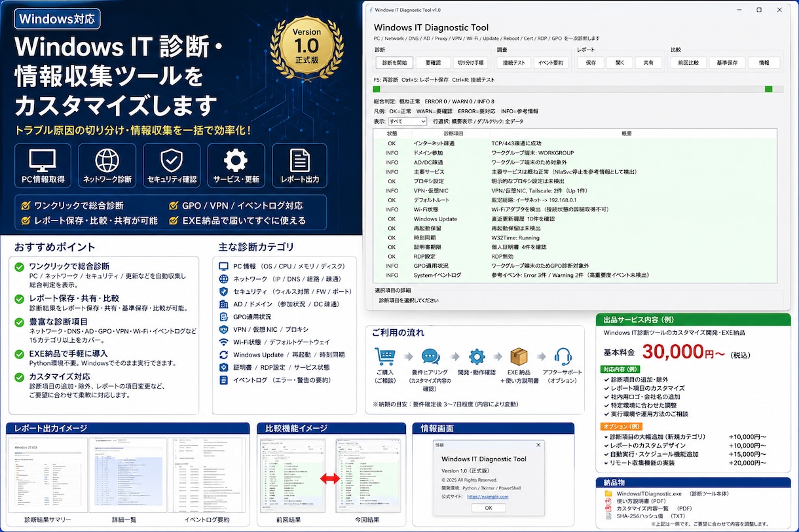Click the Wi-Fi icon beside Wi-Fi状態 category

tap(224, 342)
